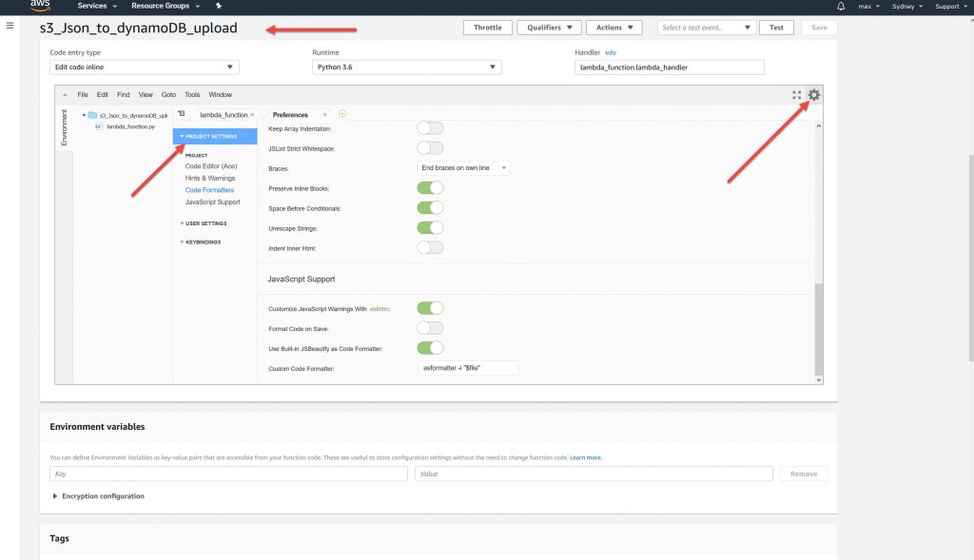
Task: Open the Tools menu
Action: point(192,95)
